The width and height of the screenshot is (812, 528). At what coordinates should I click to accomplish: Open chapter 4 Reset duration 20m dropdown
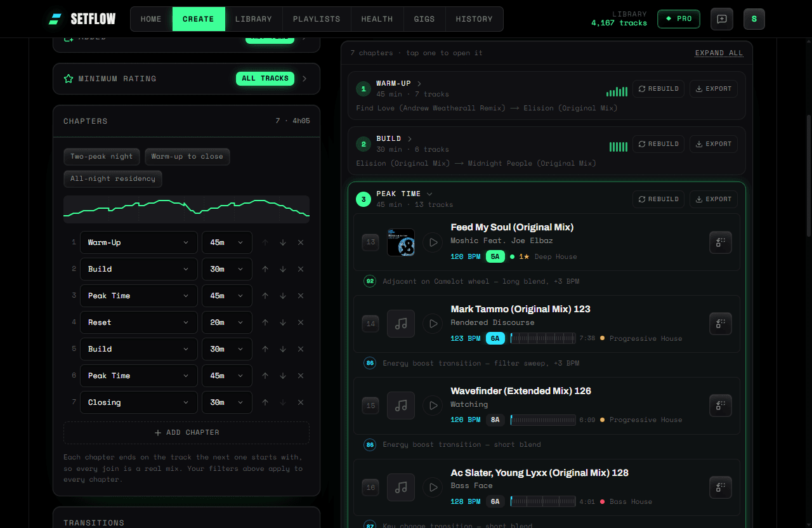(x=227, y=322)
